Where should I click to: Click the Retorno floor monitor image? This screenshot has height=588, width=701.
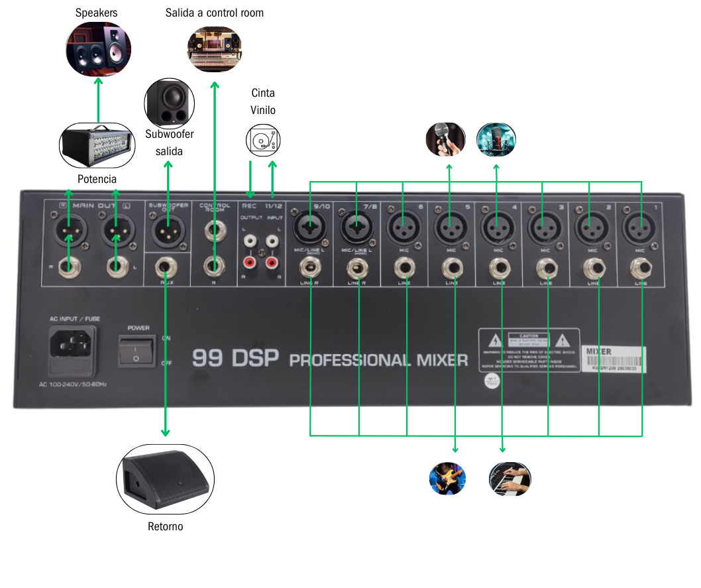(x=166, y=479)
